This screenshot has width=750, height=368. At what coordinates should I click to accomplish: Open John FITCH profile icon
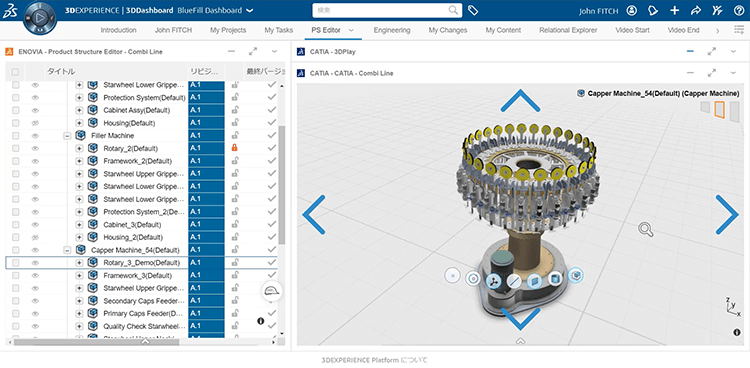[x=632, y=11]
